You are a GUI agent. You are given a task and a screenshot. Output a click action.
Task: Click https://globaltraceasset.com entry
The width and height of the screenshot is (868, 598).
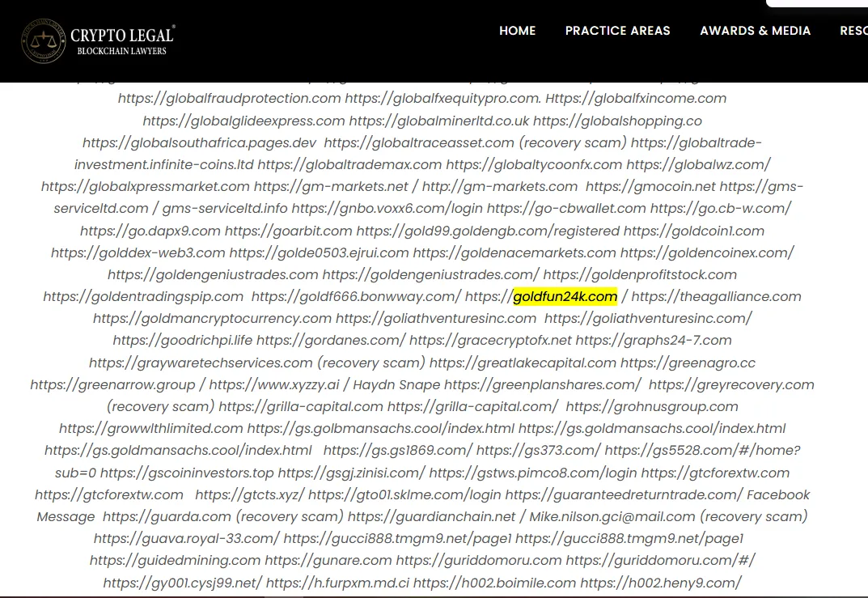(x=419, y=143)
